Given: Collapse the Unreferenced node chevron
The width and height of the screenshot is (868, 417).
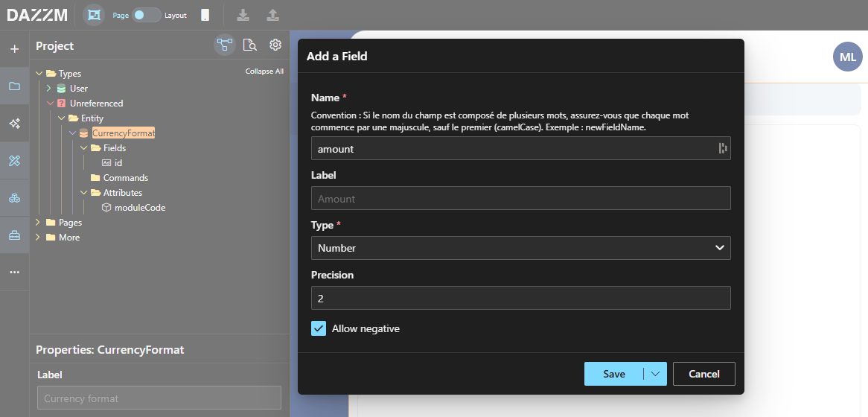Looking at the screenshot, I should [x=50, y=103].
